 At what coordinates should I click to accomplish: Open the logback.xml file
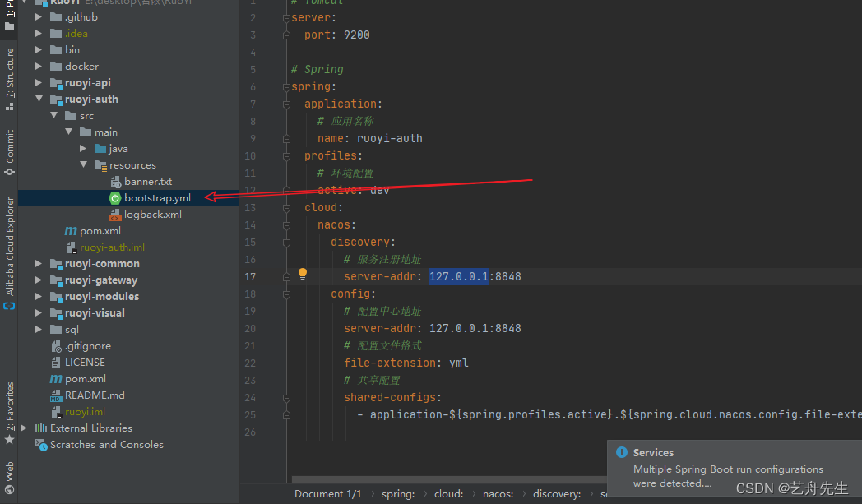click(152, 215)
